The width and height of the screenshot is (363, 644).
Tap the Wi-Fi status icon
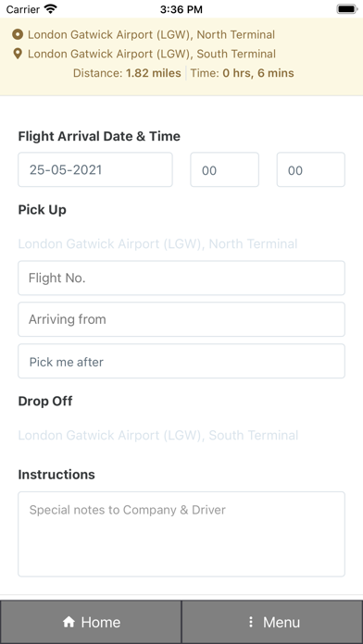pos(51,8)
